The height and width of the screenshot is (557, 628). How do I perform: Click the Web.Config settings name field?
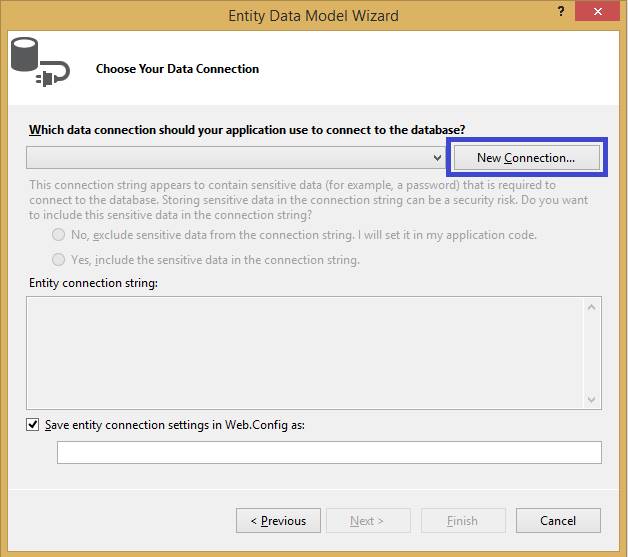click(329, 452)
